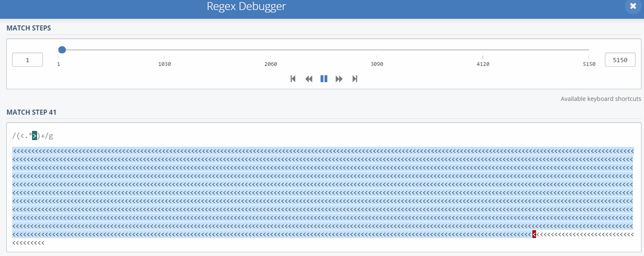Jump to the first match step
The height and width of the screenshot is (256, 644).
tap(293, 79)
